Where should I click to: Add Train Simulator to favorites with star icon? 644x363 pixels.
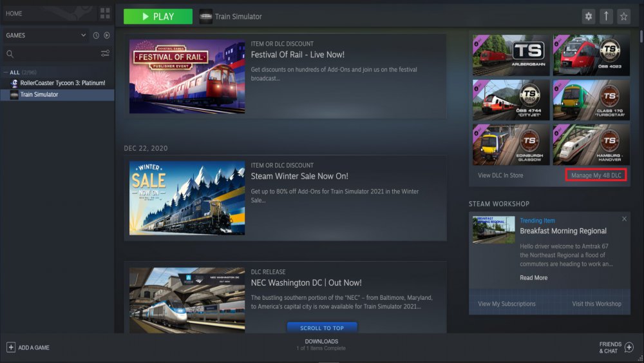tap(623, 17)
